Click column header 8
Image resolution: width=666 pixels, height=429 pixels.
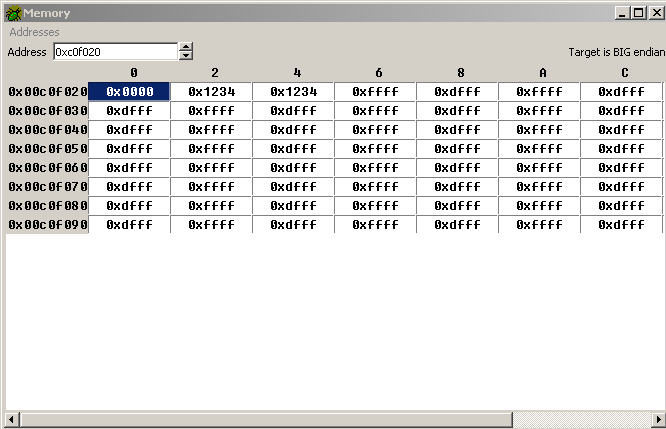click(461, 73)
